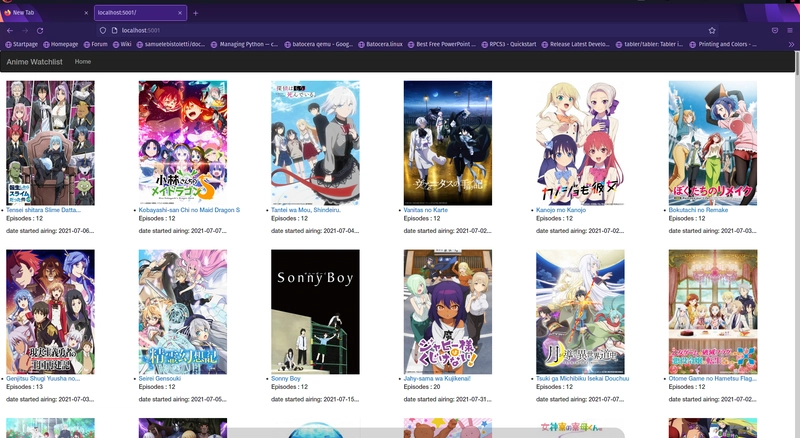The height and width of the screenshot is (438, 800).
Task: Open the Sonny Boy title link
Action: tap(286, 379)
